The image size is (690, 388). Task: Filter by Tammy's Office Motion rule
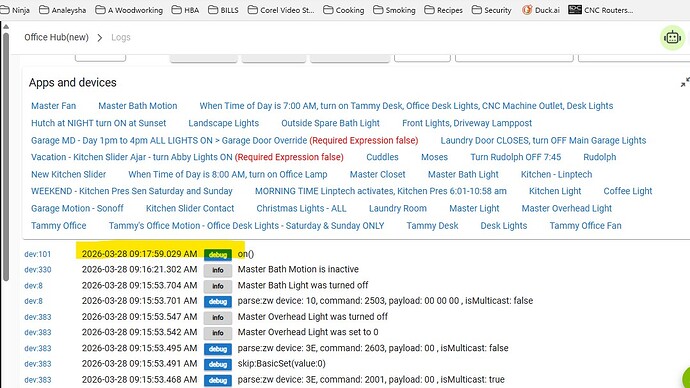pyautogui.click(x=246, y=226)
